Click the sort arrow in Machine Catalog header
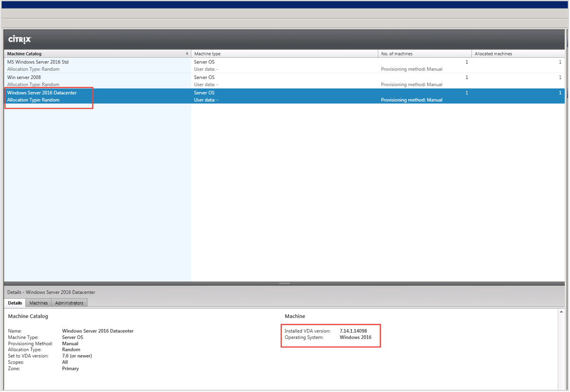Viewport: 570px width, 392px height. (x=187, y=53)
